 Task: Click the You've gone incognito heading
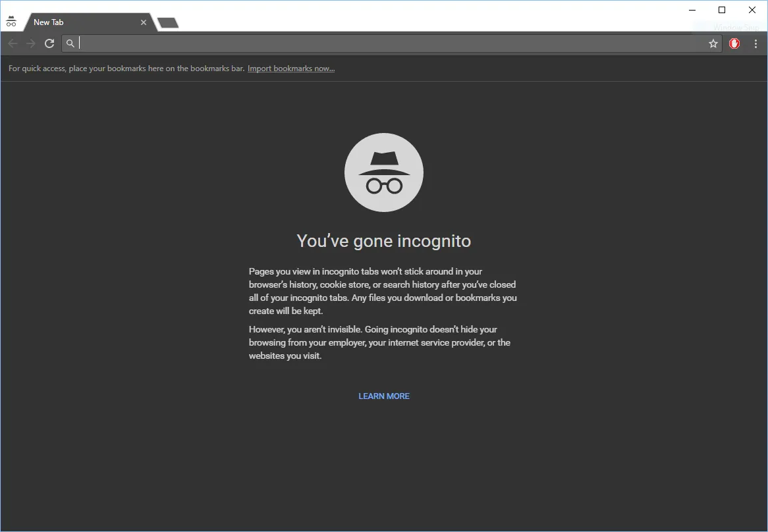pyautogui.click(x=384, y=241)
